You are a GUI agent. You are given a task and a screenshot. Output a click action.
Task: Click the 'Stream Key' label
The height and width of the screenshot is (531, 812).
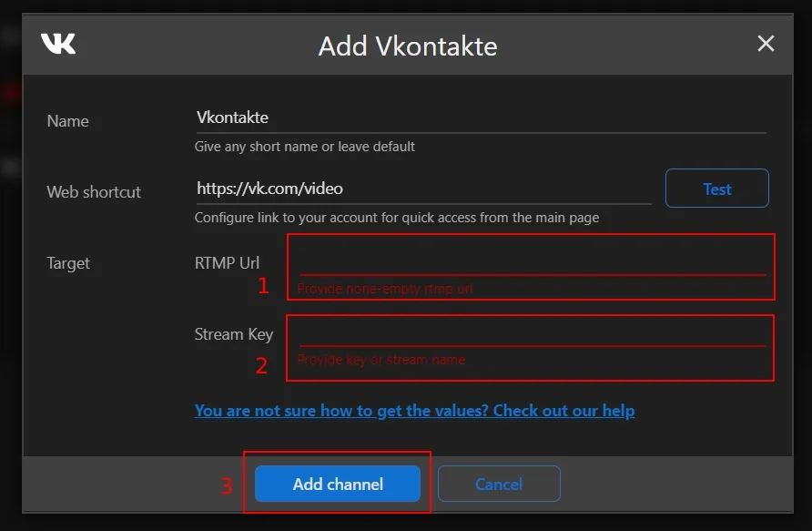tap(234, 334)
